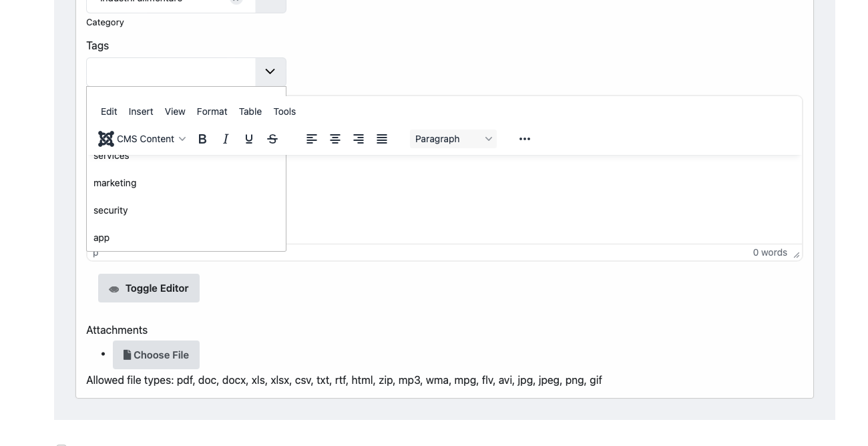Expand the Paragraph format dropdown
Screen dimensions: 868x446
(x=453, y=139)
